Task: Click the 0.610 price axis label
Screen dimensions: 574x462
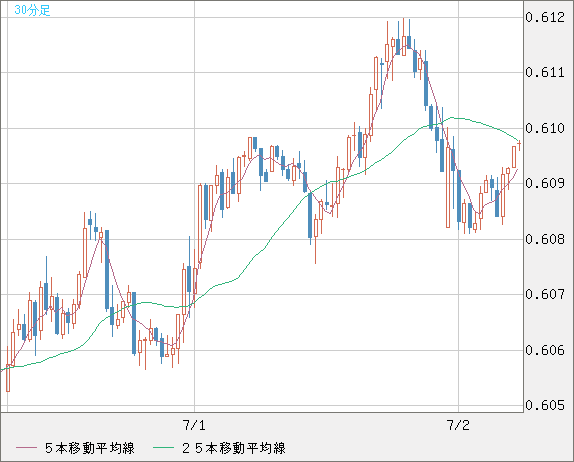Action: coord(545,128)
